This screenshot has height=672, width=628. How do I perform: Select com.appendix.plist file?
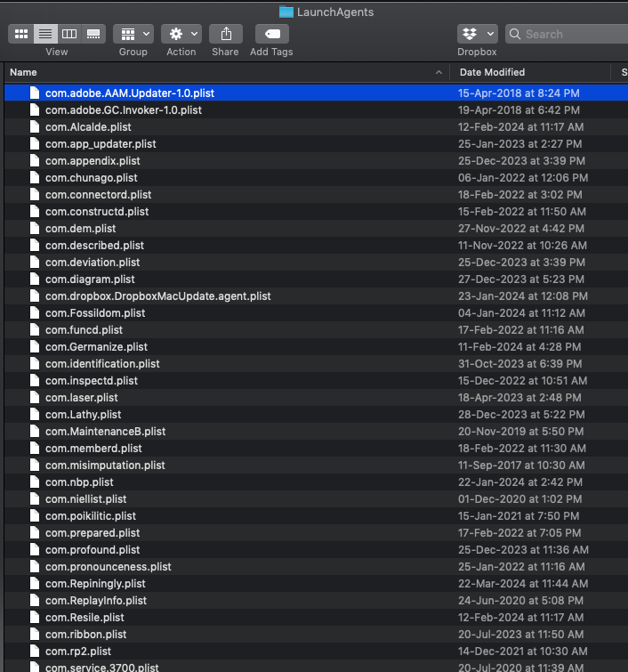click(316, 161)
